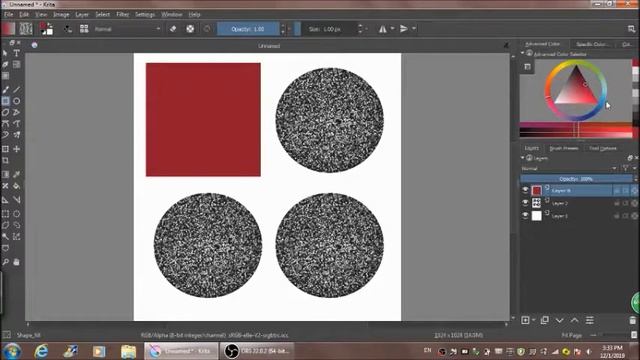Select the Freehand Brush tool
Image resolution: width=640 pixels, height=360 pixels.
pos(5,90)
